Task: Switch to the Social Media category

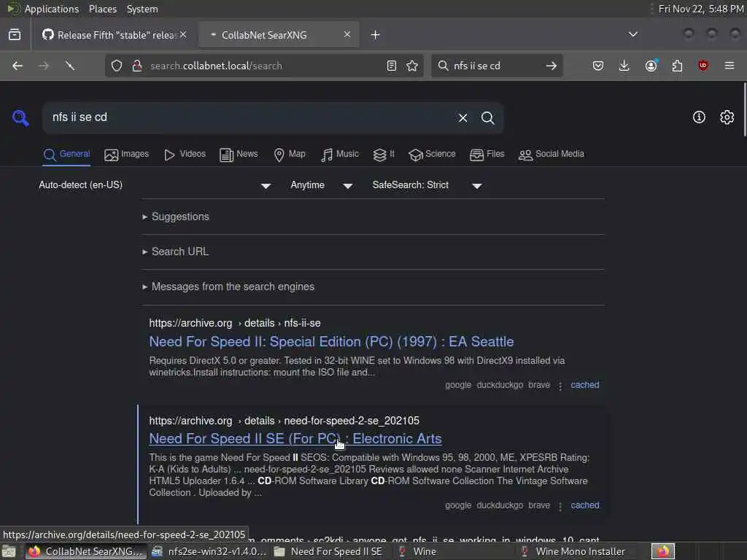Action: 551,155
